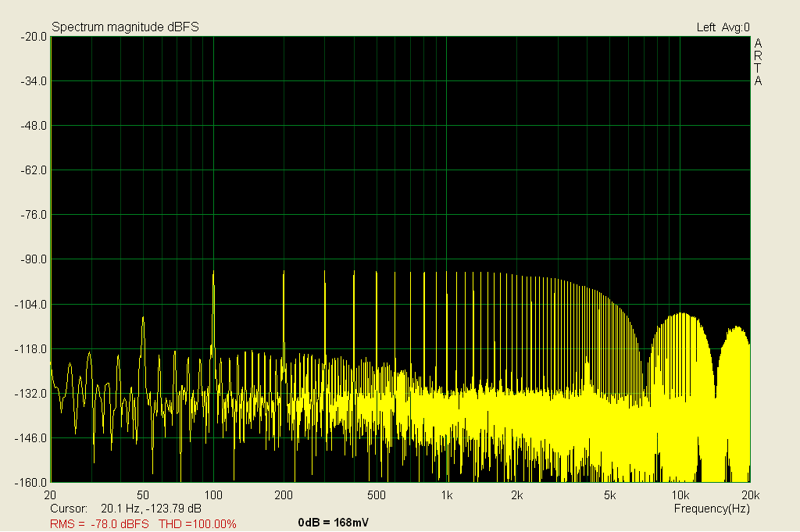Click the 'Spectrum magnitude dBFS' title text
Image resolution: width=800 pixels, height=532 pixels.
125,27
